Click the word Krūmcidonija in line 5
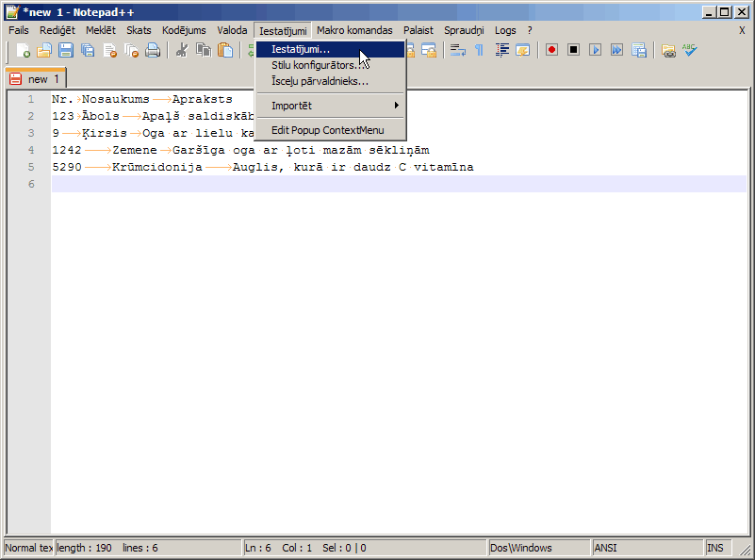This screenshot has height=560, width=755. click(x=157, y=167)
